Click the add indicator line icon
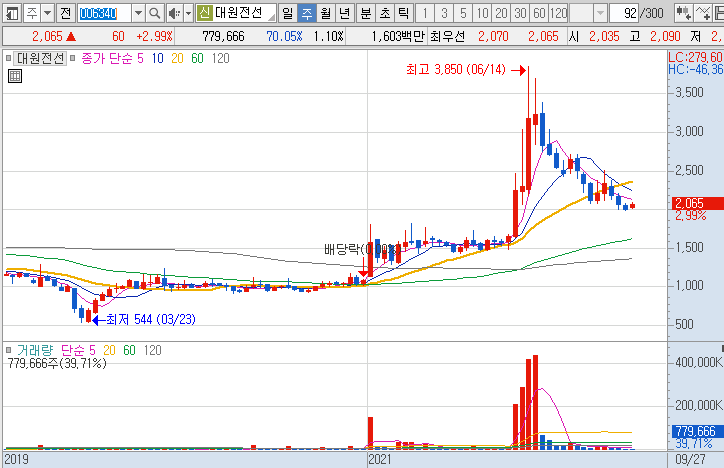 tap(702, 13)
